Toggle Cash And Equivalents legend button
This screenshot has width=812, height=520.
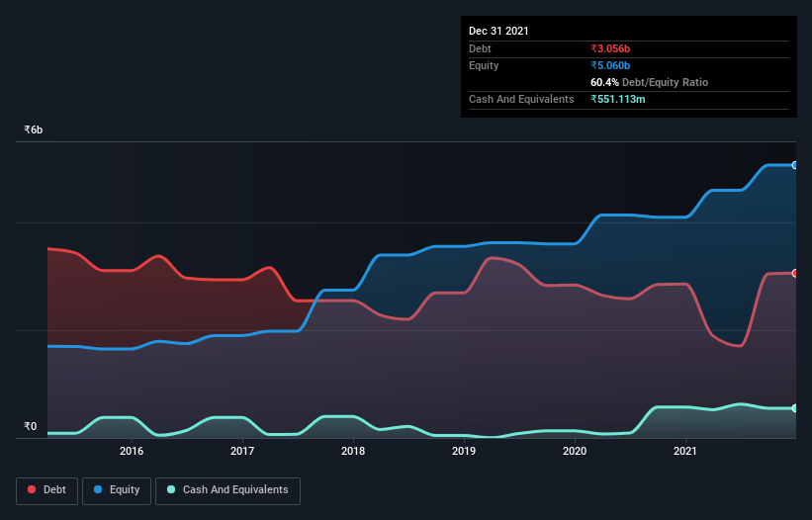(227, 490)
